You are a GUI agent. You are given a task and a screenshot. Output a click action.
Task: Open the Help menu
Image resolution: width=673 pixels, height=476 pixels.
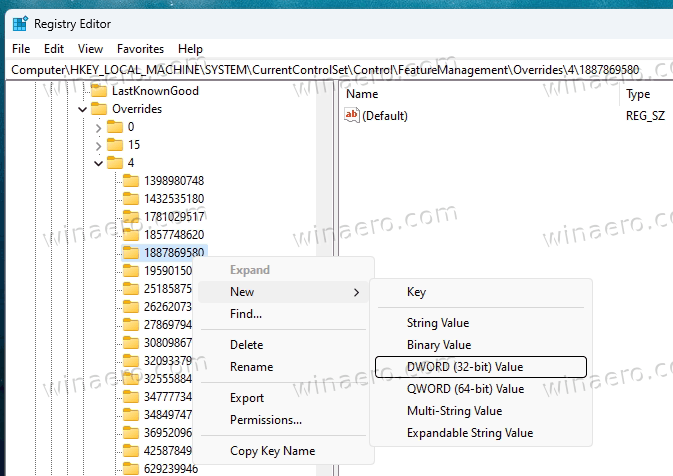coord(190,49)
